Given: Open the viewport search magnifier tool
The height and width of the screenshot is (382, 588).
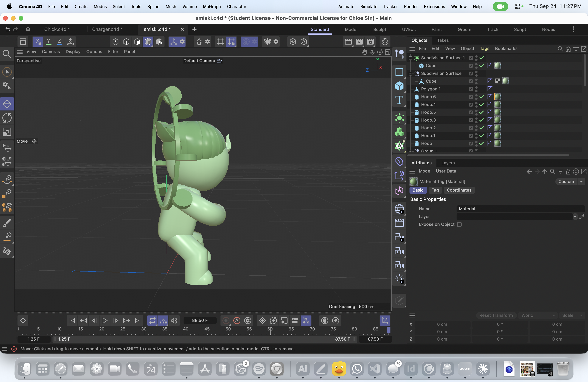Looking at the screenshot, I should pyautogui.click(x=7, y=54).
